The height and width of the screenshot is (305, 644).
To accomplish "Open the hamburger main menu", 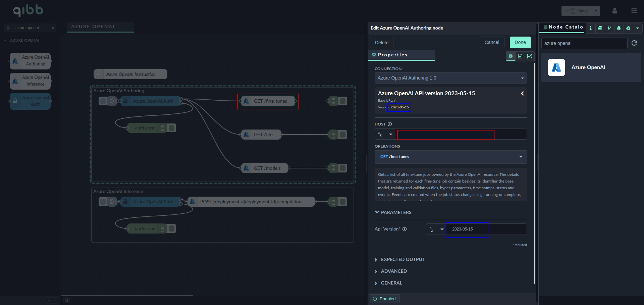I will (x=634, y=11).
